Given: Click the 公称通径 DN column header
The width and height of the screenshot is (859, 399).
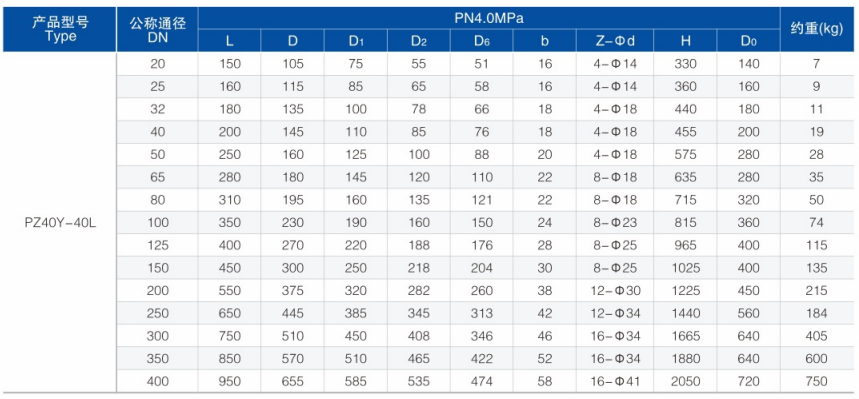Looking at the screenshot, I should click(x=157, y=30).
